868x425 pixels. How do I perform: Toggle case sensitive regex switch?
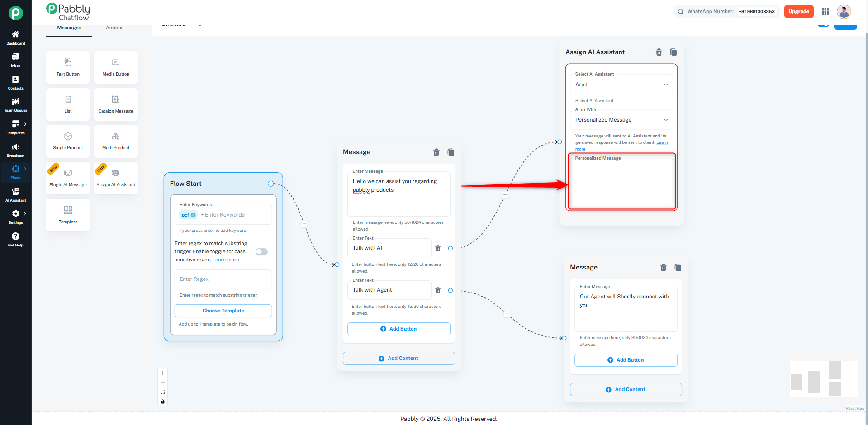click(x=261, y=252)
